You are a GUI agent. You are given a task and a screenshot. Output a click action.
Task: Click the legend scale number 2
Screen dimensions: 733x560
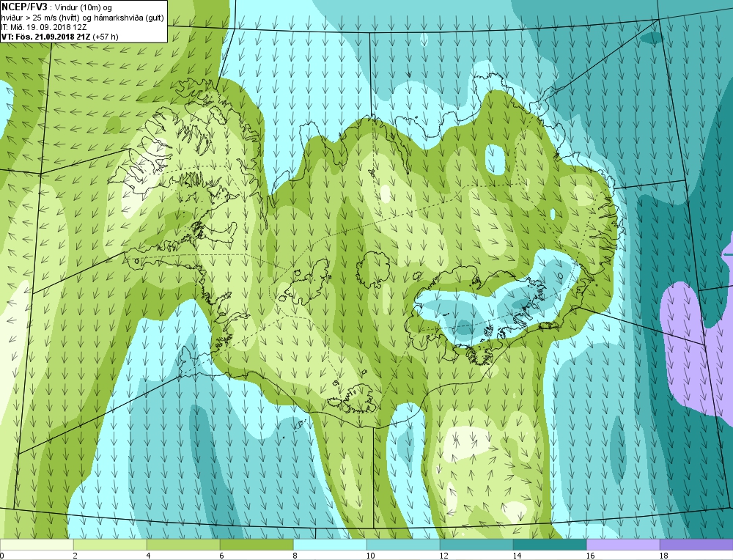point(75,556)
